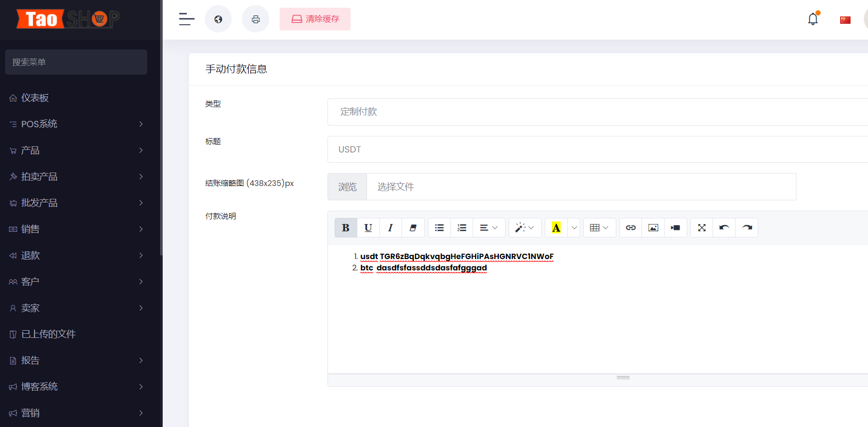
Task: Toggle underline formatting in the editor
Action: click(368, 228)
